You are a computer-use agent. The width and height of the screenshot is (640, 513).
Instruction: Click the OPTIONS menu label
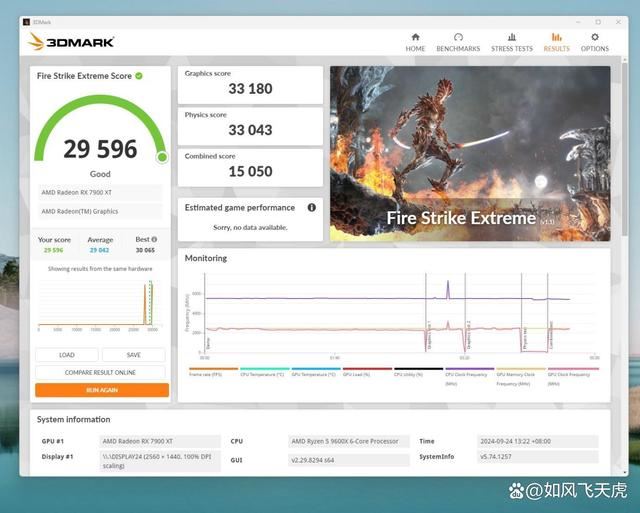[x=595, y=49]
